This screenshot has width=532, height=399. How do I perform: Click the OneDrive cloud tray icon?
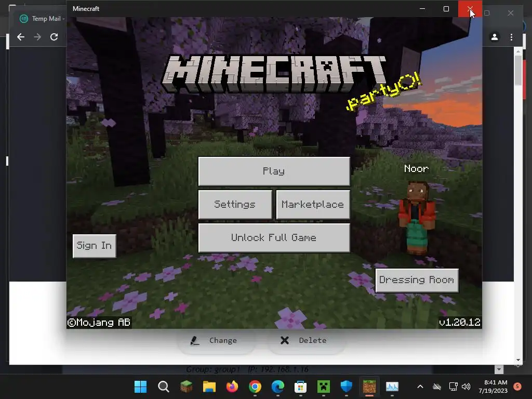click(x=437, y=387)
